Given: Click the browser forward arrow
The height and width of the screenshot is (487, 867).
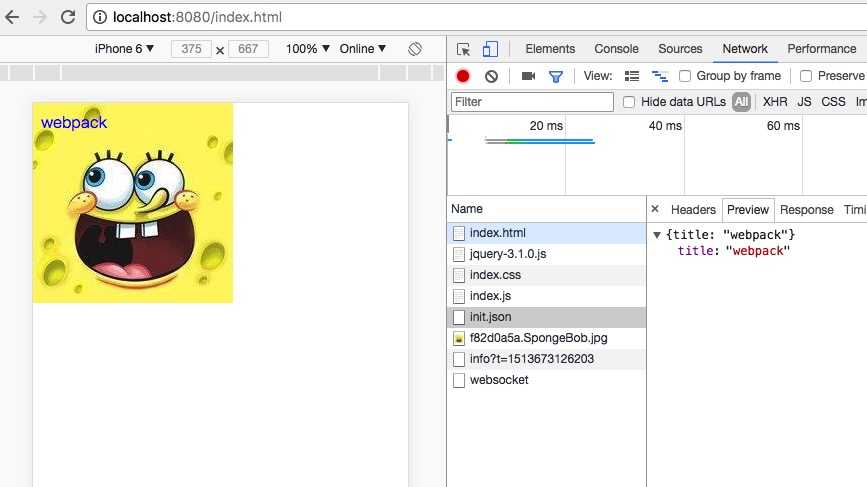Looking at the screenshot, I should coord(40,17).
